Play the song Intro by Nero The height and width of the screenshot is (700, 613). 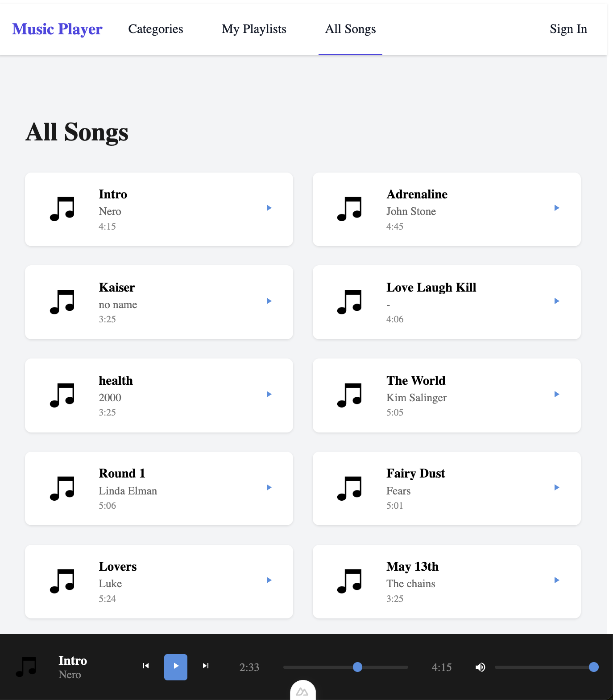pos(269,208)
